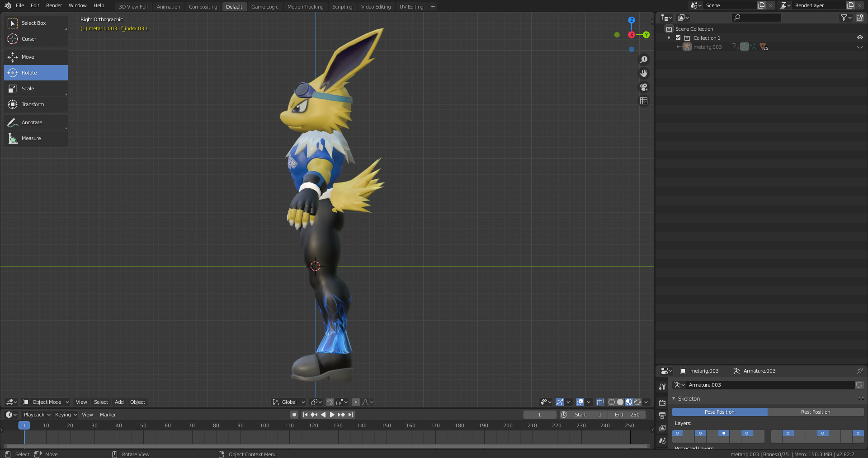Open the Render properties tab icon

tap(662, 402)
